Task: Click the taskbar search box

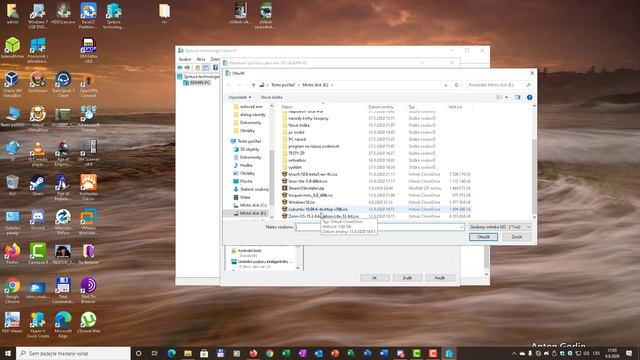Action: click(73, 353)
